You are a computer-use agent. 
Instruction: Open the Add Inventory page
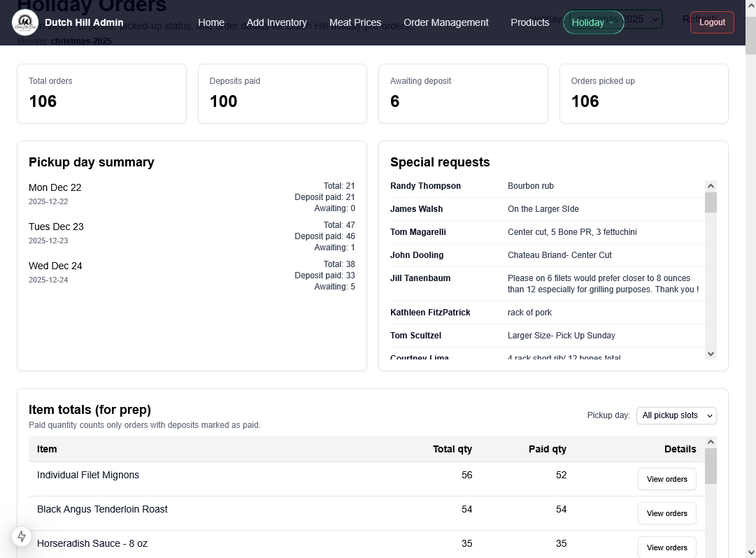[x=276, y=22]
